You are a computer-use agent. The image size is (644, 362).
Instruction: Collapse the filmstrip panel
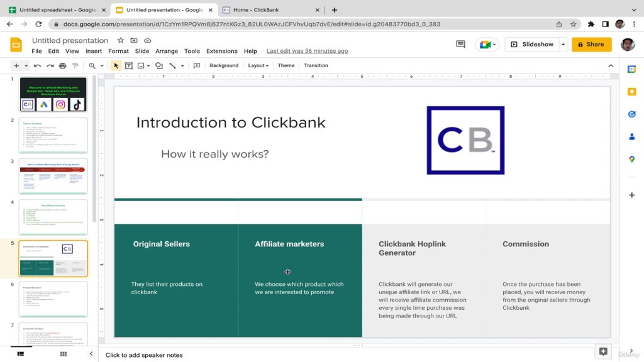91,353
